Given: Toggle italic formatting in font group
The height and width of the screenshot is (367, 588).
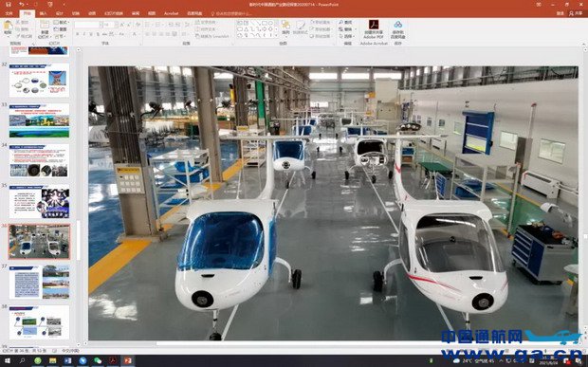Looking at the screenshot, I should pyautogui.click(x=84, y=34).
